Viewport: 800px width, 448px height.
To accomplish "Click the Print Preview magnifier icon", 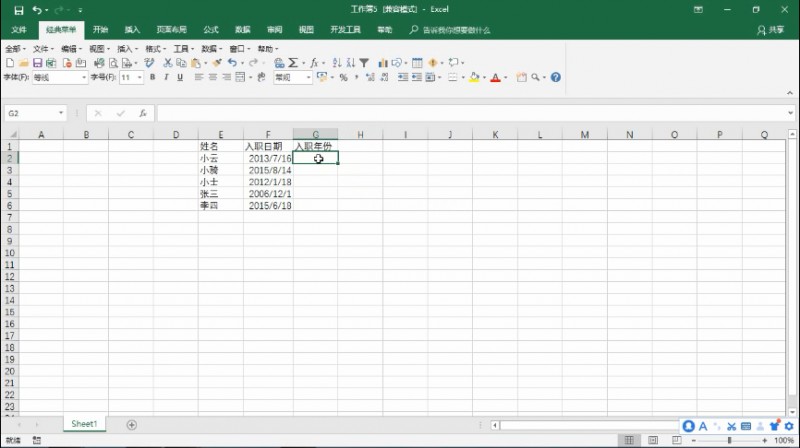I will coord(113,63).
